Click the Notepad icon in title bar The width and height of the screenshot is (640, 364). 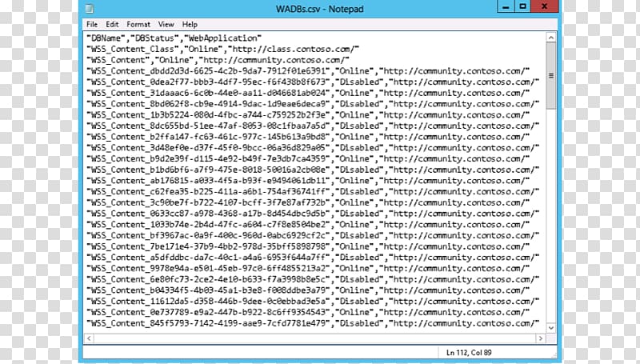[x=90, y=9]
